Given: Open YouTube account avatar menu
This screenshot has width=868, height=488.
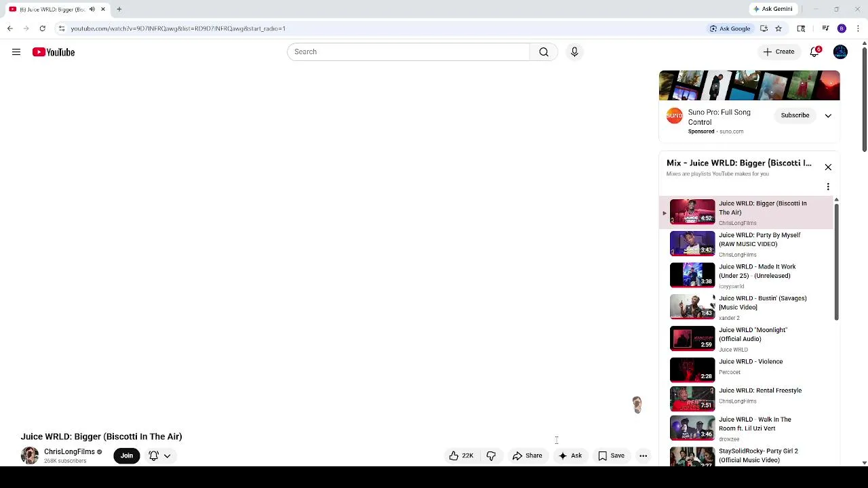Looking at the screenshot, I should click(840, 52).
